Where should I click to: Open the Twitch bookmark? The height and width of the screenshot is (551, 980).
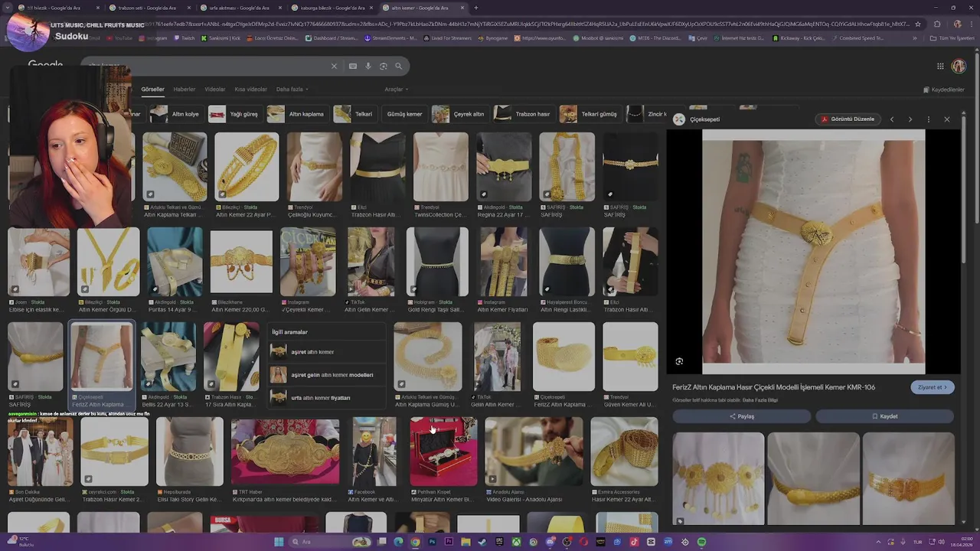pos(185,37)
